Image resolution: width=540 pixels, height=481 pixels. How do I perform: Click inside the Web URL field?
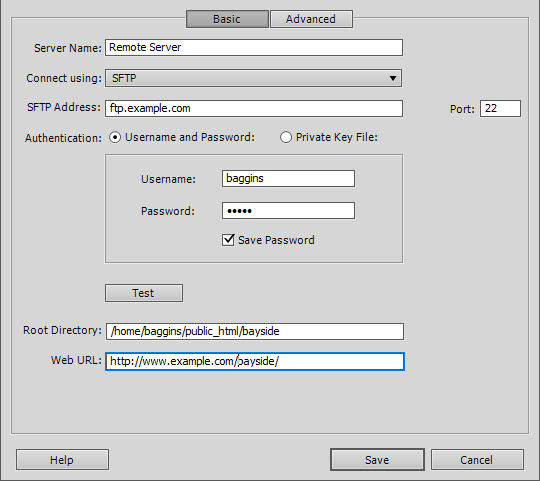tap(255, 362)
